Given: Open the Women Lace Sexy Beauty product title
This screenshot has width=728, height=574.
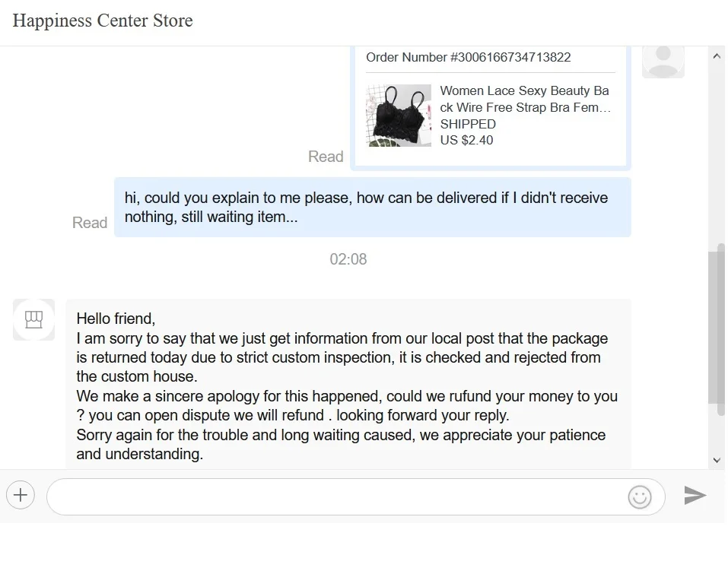Looking at the screenshot, I should 524,99.
